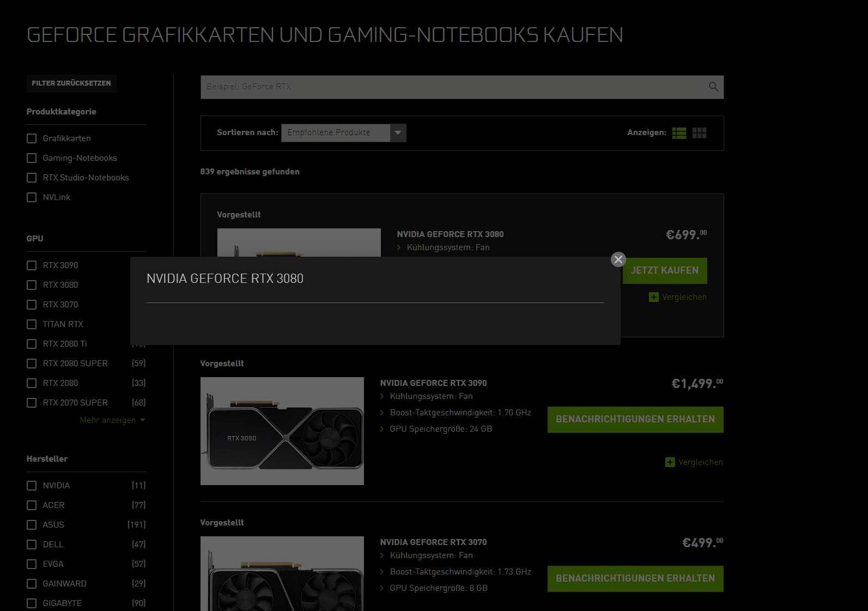This screenshot has height=611, width=868.
Task: Tick the RTX 2080 Ti checkbox
Action: (x=32, y=344)
